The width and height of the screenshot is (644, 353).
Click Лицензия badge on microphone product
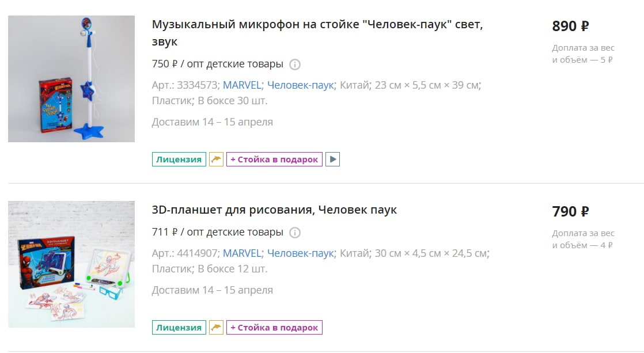pos(179,160)
